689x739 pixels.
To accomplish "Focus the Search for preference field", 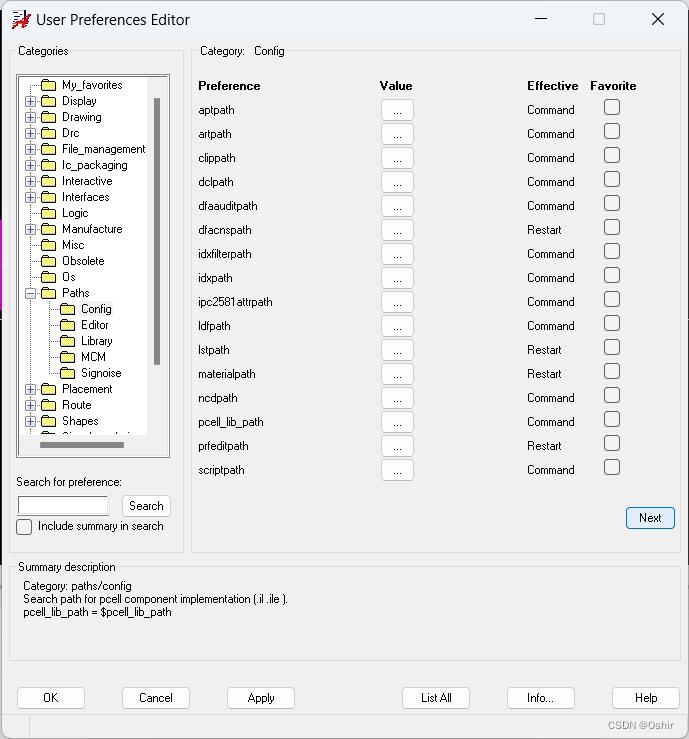I will 63,506.
